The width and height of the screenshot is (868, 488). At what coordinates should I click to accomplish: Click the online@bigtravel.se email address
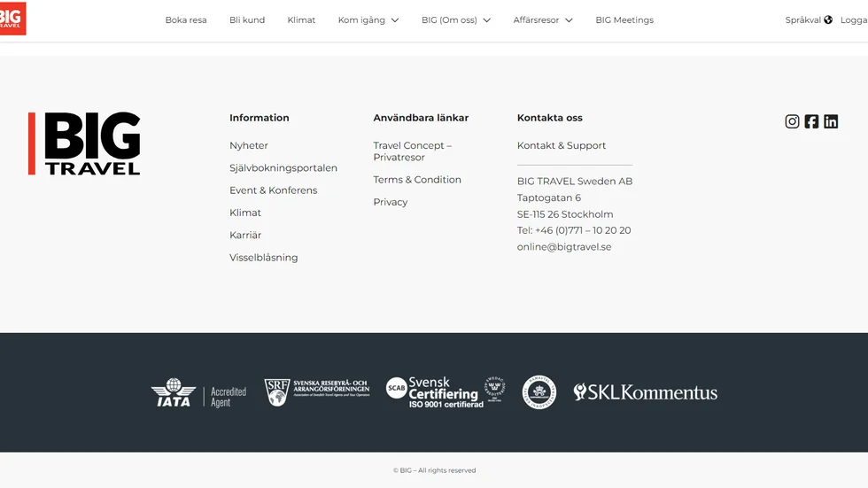coord(564,247)
